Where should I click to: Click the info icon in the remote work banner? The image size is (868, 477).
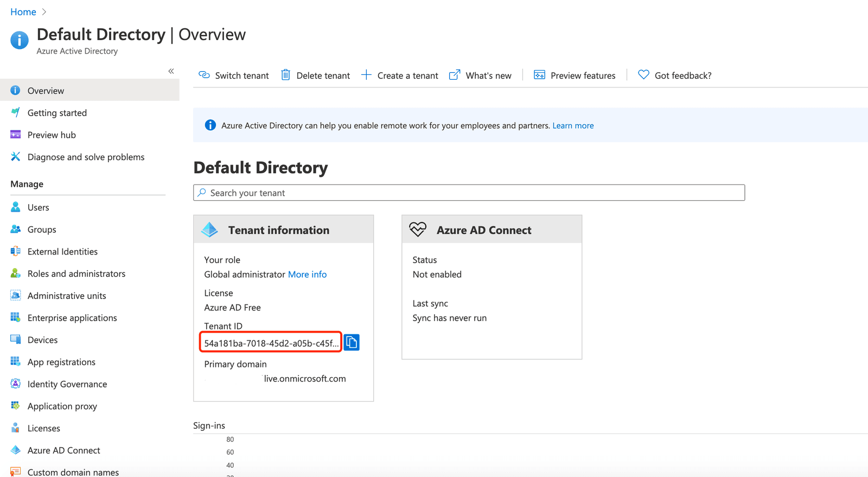pyautogui.click(x=210, y=125)
